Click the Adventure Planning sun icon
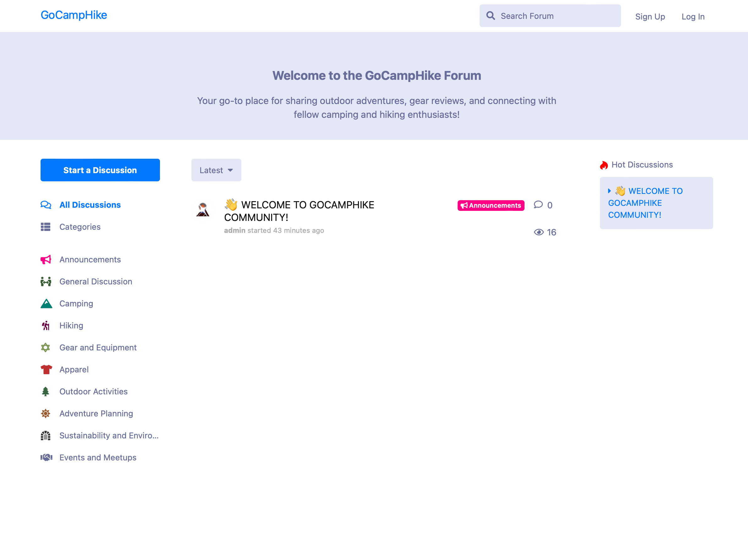 [x=46, y=414]
